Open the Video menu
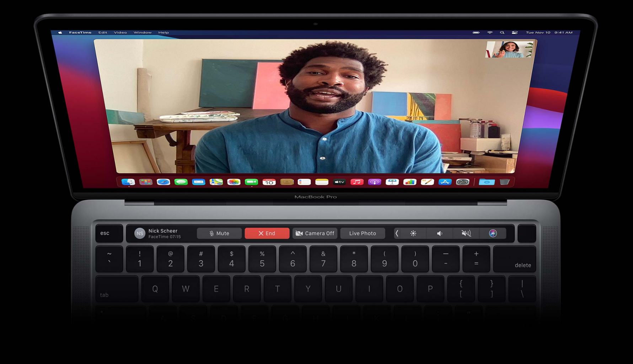Image resolution: width=633 pixels, height=364 pixels. (x=120, y=32)
